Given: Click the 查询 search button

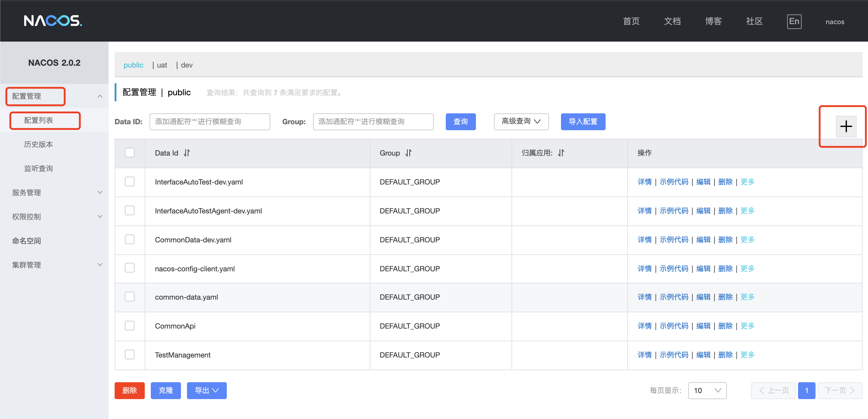Looking at the screenshot, I should (x=461, y=121).
